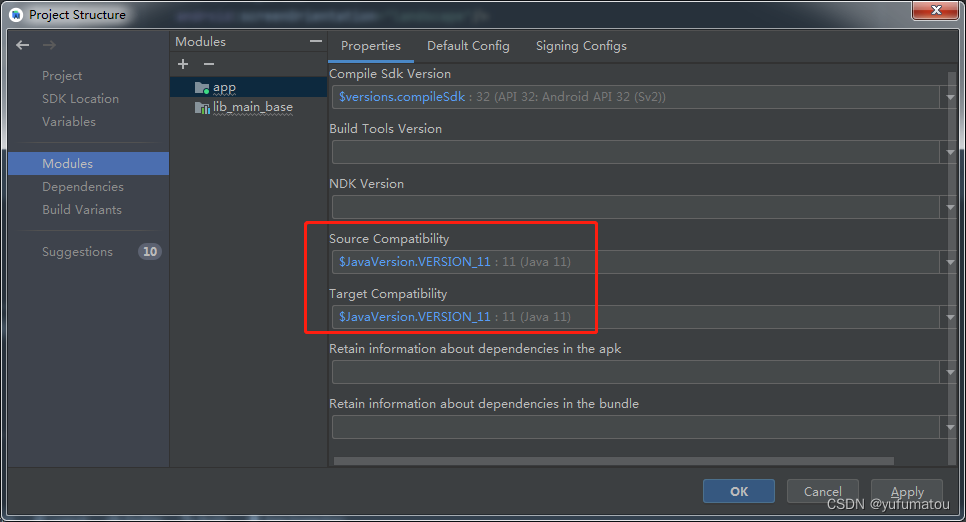Expand Source Compatibility dropdown arrow
Image resolution: width=966 pixels, height=522 pixels.
coord(949,263)
